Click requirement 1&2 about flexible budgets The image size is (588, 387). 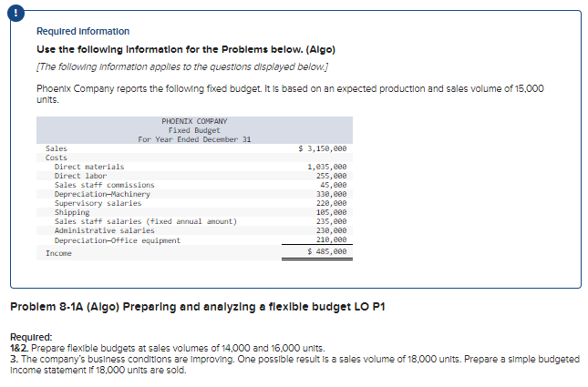(168, 348)
